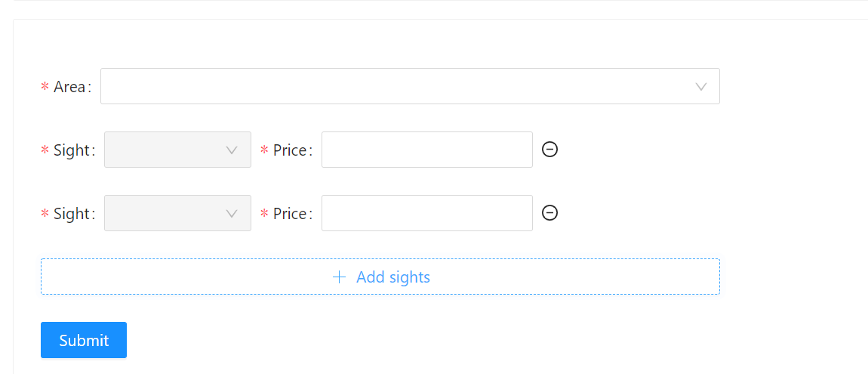The width and height of the screenshot is (868, 374).
Task: Open the second Sight dropdown
Action: point(177,213)
